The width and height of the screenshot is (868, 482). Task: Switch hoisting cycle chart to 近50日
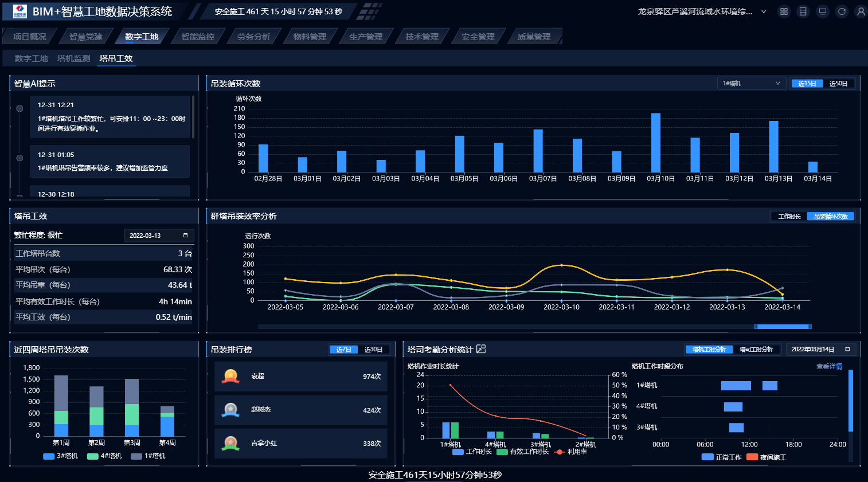[x=838, y=84]
